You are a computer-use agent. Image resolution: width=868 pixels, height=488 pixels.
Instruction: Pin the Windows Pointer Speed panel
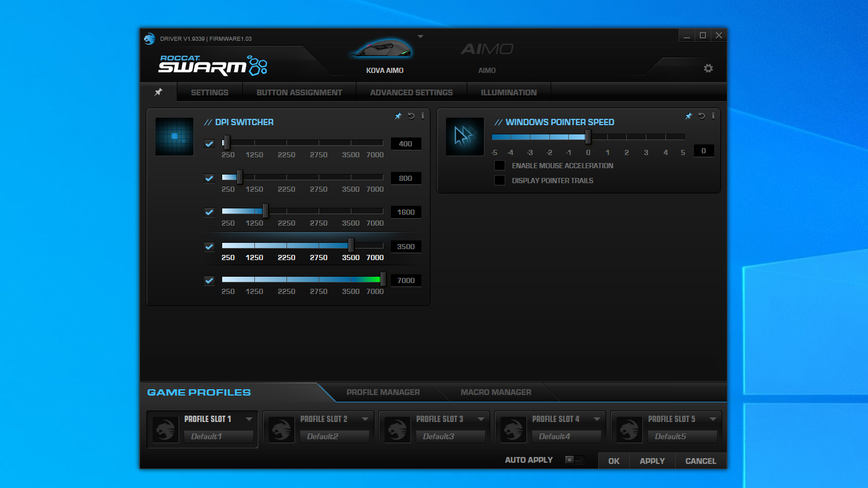click(x=689, y=116)
